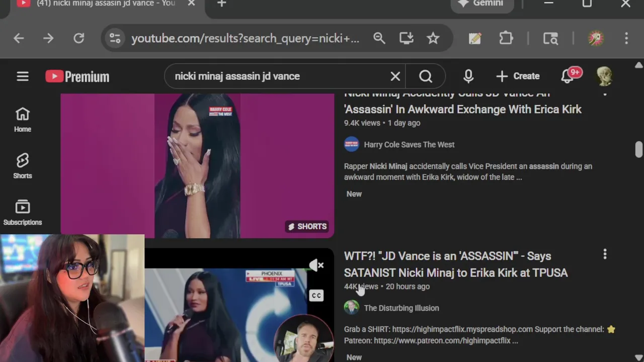Image resolution: width=644 pixels, height=362 pixels.
Task: Bookmark this page with the star icon
Action: pyautogui.click(x=433, y=38)
